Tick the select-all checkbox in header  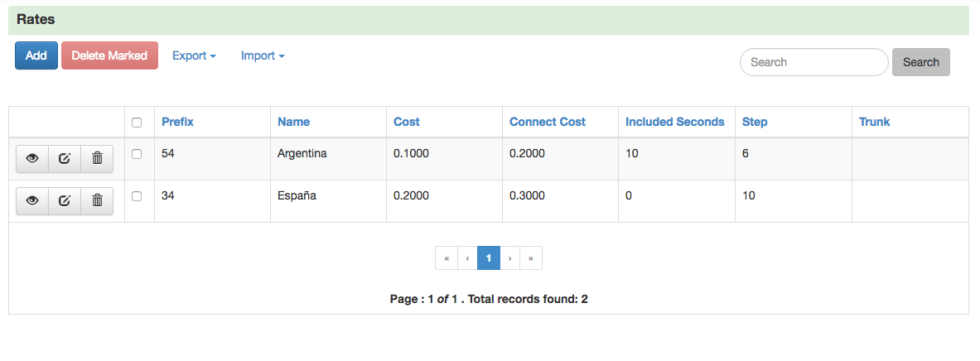tap(138, 123)
